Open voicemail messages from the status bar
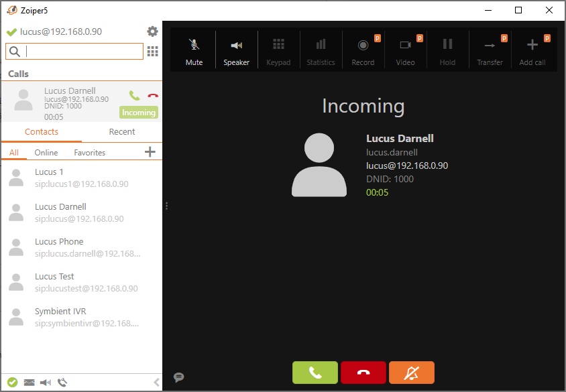The width and height of the screenshot is (566, 392). pyautogui.click(x=29, y=382)
